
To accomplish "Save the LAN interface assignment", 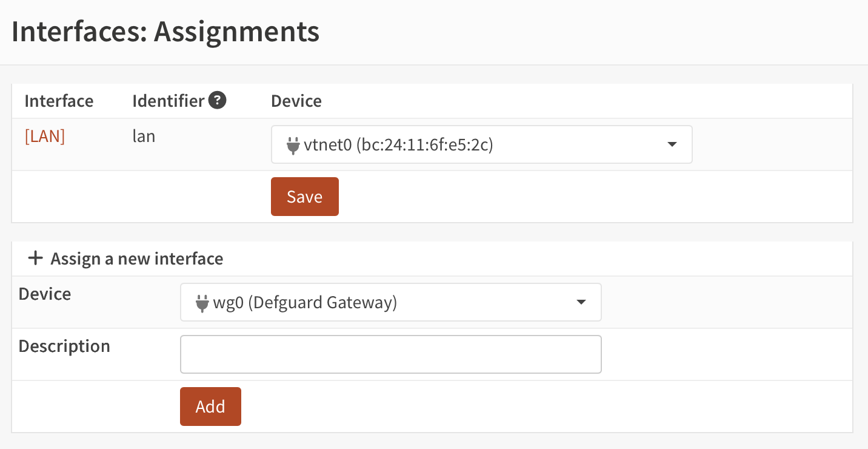I will pyautogui.click(x=304, y=196).
